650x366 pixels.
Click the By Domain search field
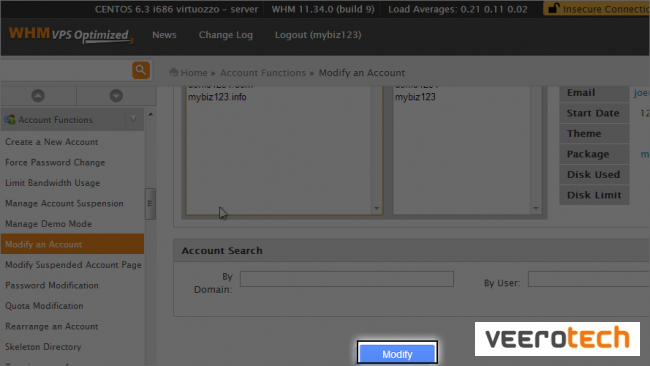click(347, 279)
